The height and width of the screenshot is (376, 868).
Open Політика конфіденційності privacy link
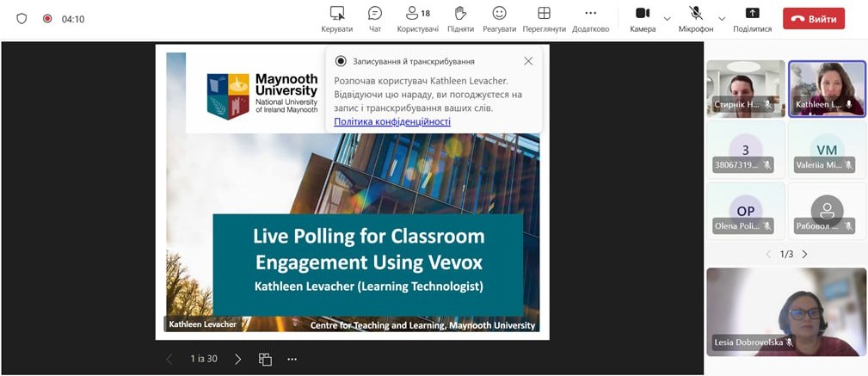click(x=392, y=121)
